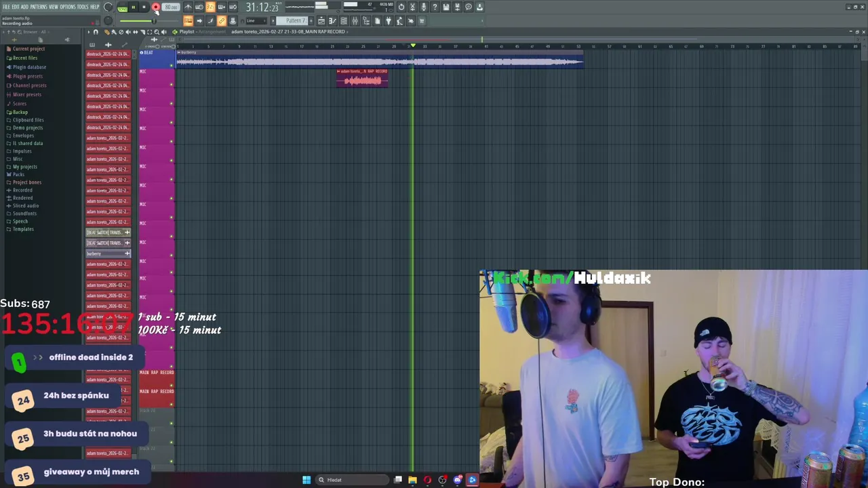The width and height of the screenshot is (868, 488).
Task: Open the undo history icon
Action: (x=401, y=7)
